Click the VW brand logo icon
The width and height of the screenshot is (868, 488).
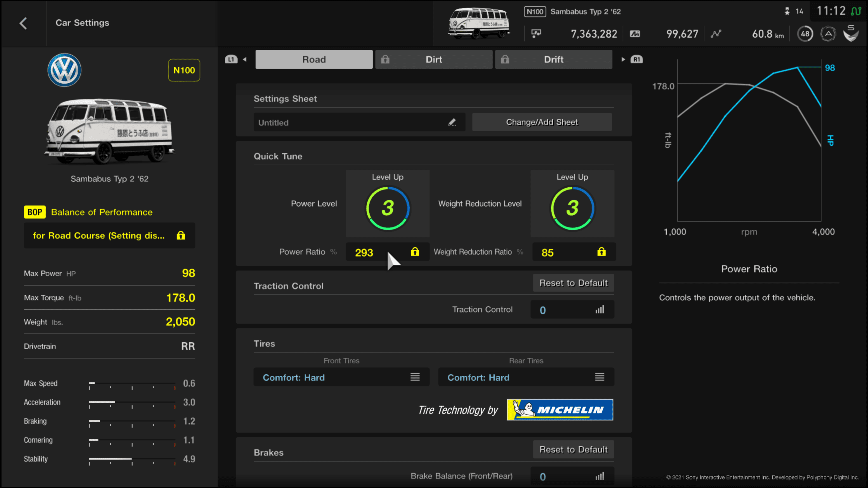click(64, 70)
